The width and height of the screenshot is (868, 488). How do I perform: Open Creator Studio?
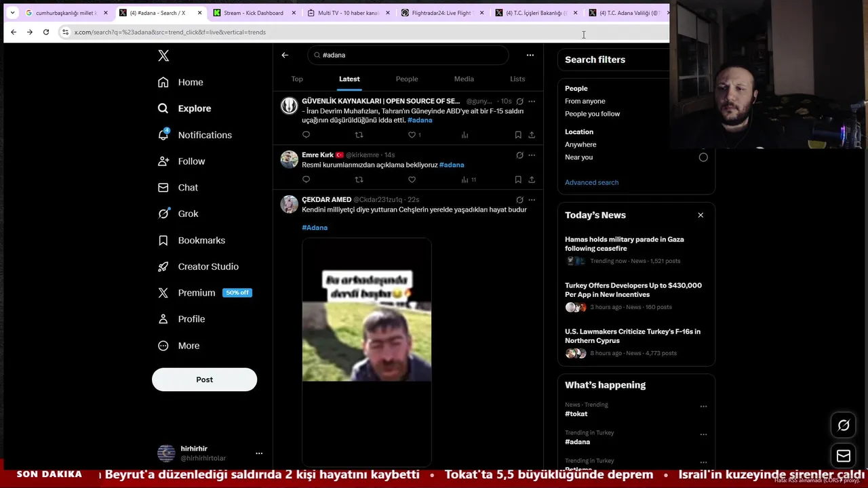click(x=198, y=266)
